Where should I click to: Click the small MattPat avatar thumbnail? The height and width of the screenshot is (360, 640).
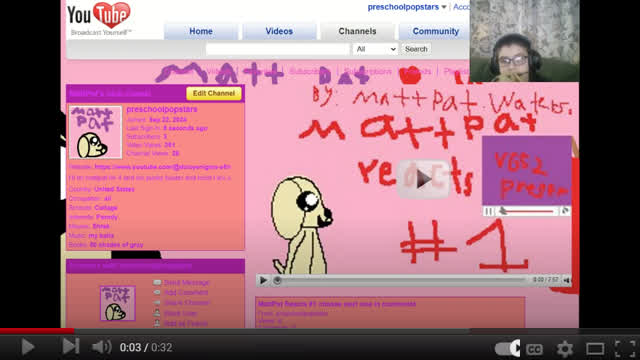click(118, 303)
